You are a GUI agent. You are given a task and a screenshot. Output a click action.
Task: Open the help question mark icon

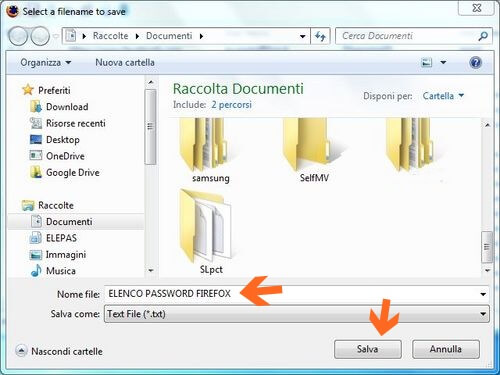click(475, 62)
